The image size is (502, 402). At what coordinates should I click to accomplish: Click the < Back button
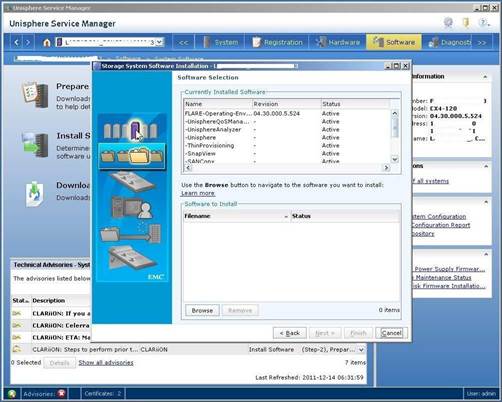(x=290, y=333)
